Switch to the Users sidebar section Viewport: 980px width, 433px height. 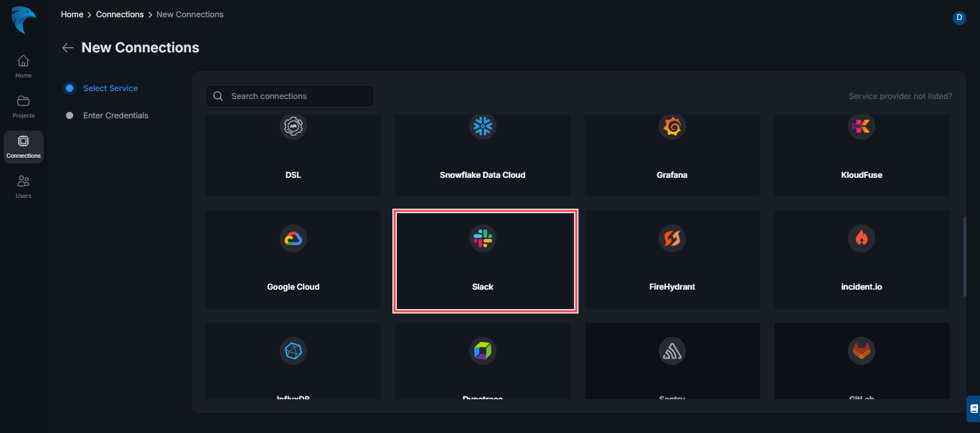click(23, 185)
